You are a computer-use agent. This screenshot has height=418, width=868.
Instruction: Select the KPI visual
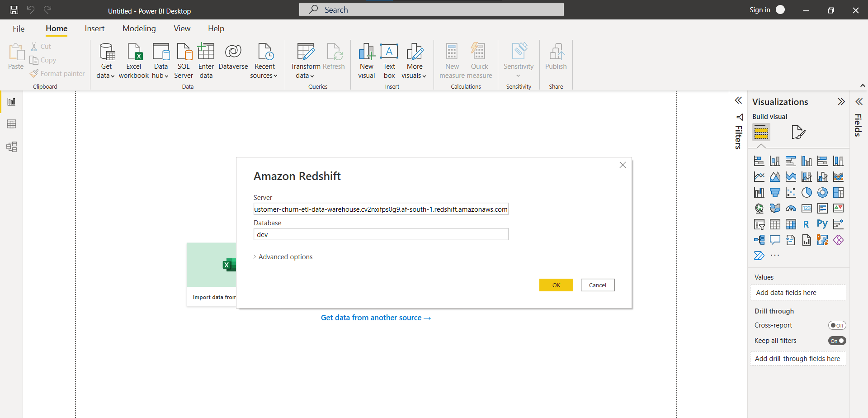[838, 209]
